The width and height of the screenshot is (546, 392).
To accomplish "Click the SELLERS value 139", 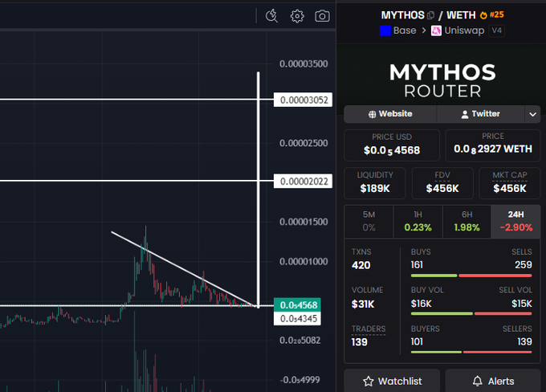I will [x=524, y=341].
